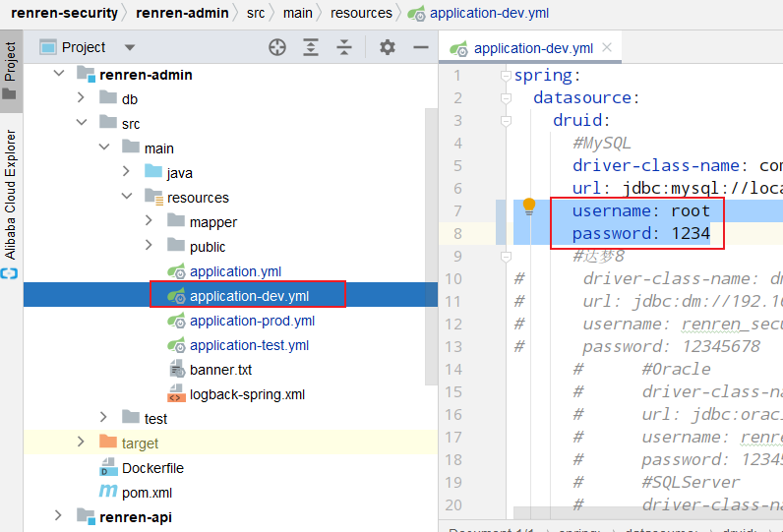
Task: Click the Project tool window side tab
Action: [x=11, y=72]
